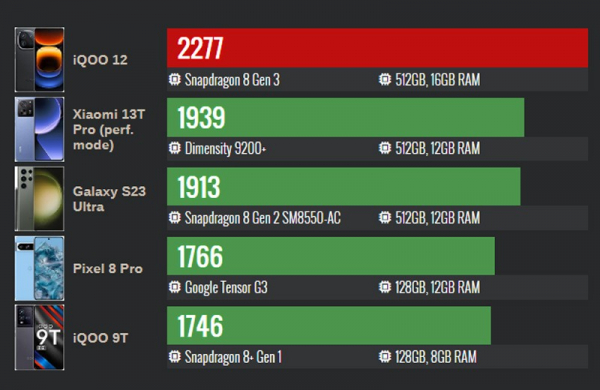
Task: Open the Xiaomi 13T Pro phone thumbnail
Action: click(x=39, y=129)
